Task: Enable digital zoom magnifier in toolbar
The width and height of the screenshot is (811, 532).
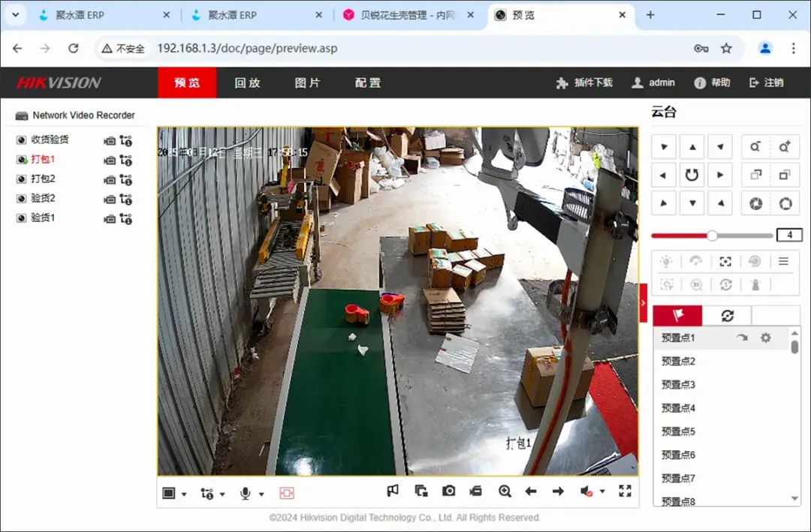Action: (505, 491)
